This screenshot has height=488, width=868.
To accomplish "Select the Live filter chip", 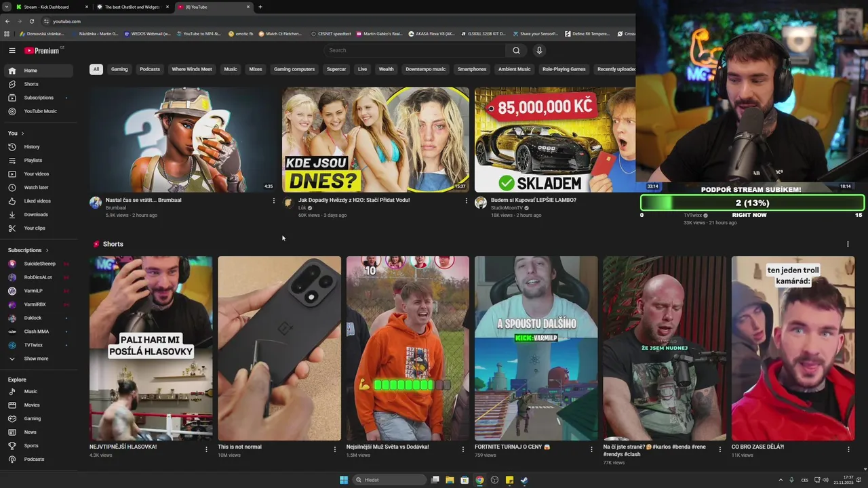I will click(362, 69).
